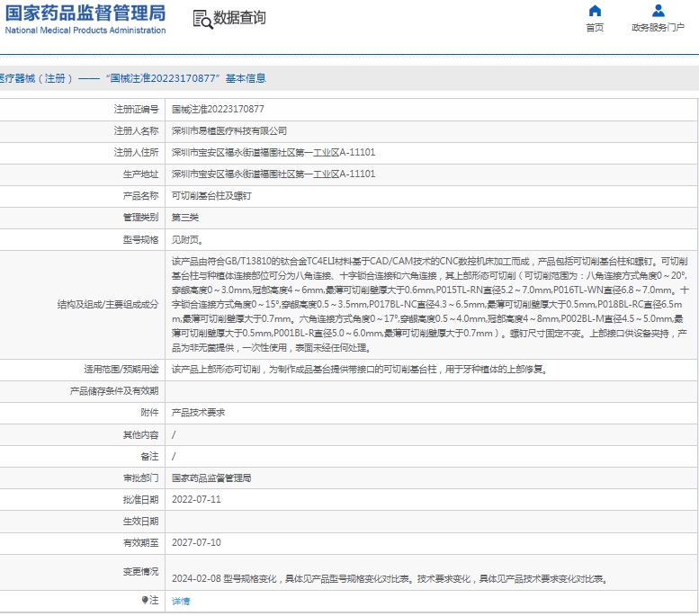The height and width of the screenshot is (616, 699).
Task: Click National Medical Products Administration subtitle
Action: point(85,31)
